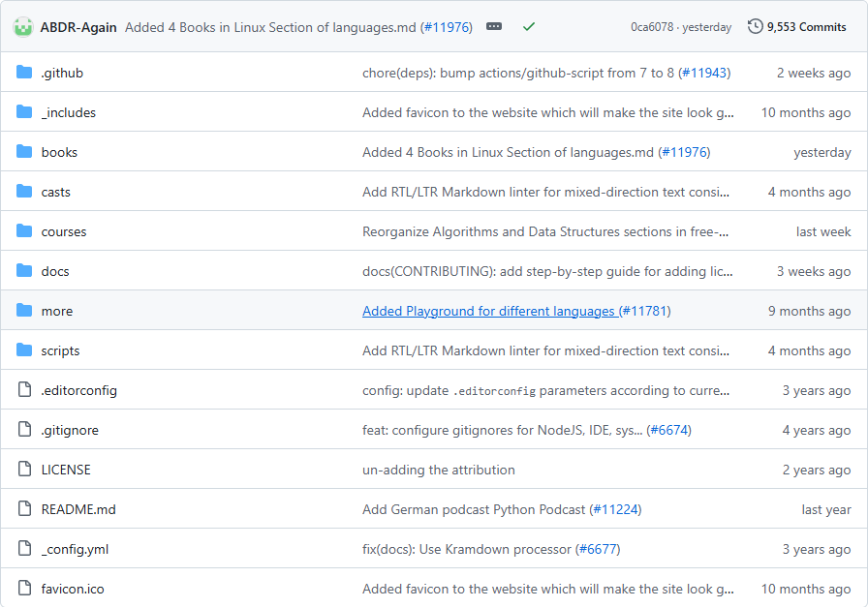Open the ABDR-Again author profile link
Screen dimensions: 868x608
[78, 27]
